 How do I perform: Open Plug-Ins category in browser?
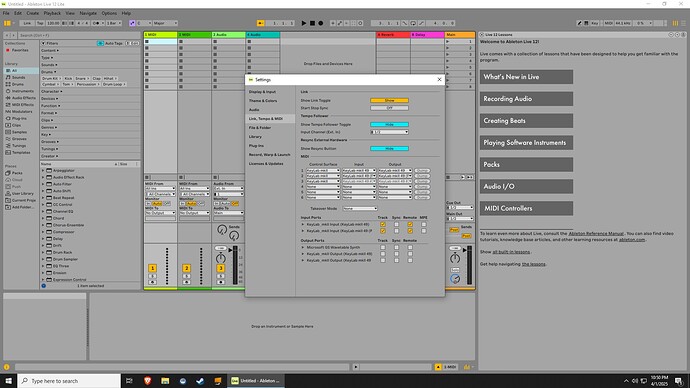tap(19, 118)
